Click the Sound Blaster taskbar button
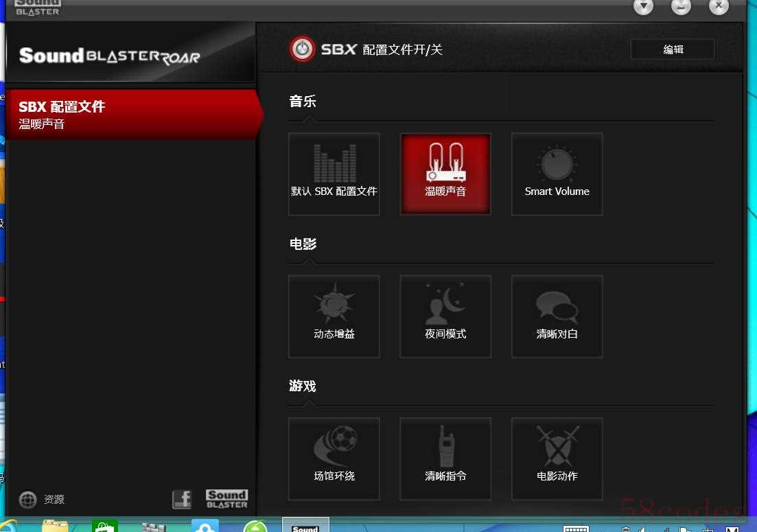 [305, 524]
